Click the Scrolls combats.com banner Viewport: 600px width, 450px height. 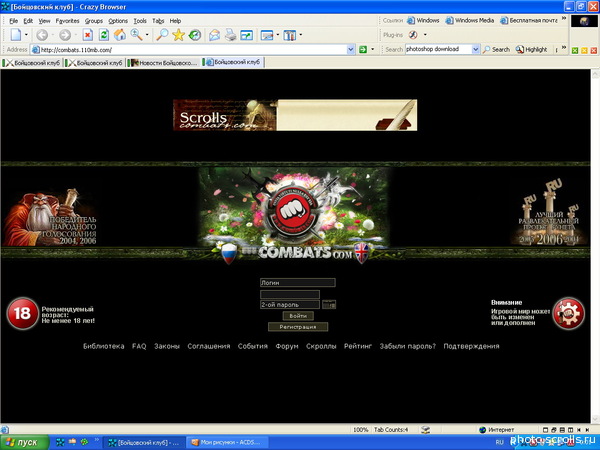[x=295, y=115]
